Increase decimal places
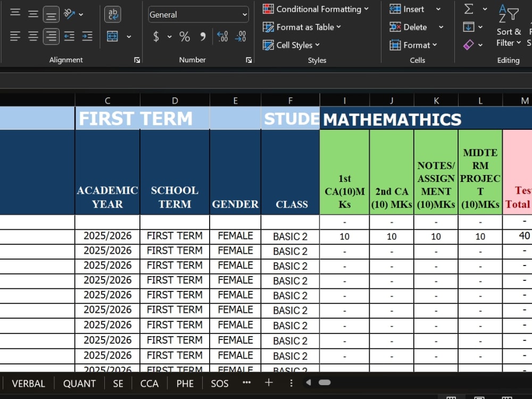 click(x=222, y=36)
